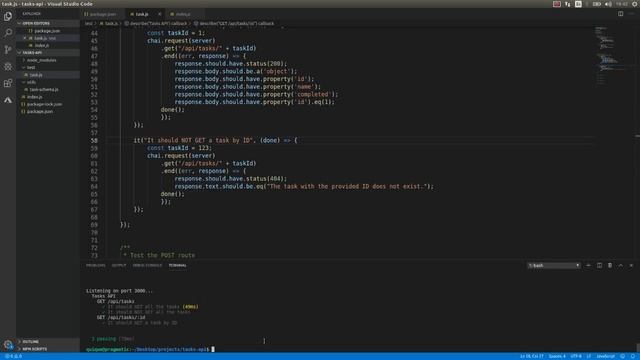
Task: Open the Explorer view in activity bar
Action: [x=8, y=16]
